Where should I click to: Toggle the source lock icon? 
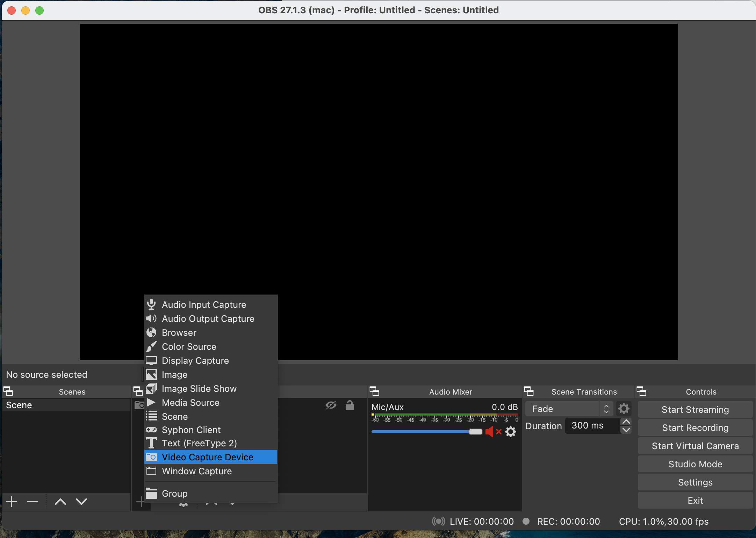click(350, 405)
